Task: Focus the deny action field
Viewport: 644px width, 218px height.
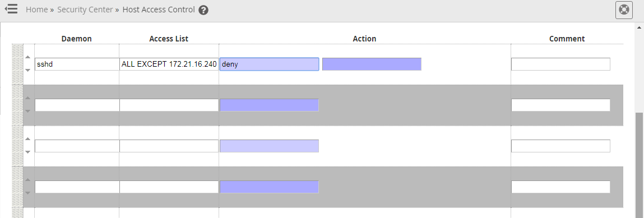Action: (x=270, y=64)
